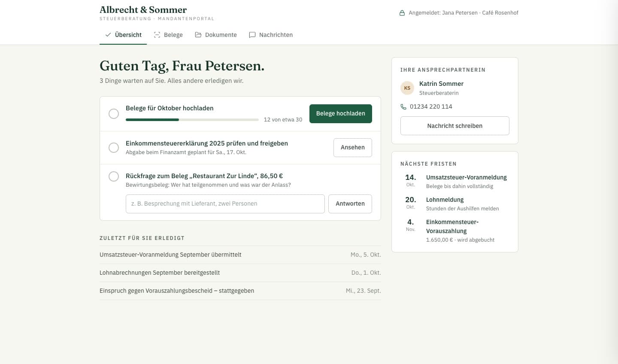The width and height of the screenshot is (618, 364).
Task: Click the lock icon beside Angemeldet
Action: click(402, 13)
